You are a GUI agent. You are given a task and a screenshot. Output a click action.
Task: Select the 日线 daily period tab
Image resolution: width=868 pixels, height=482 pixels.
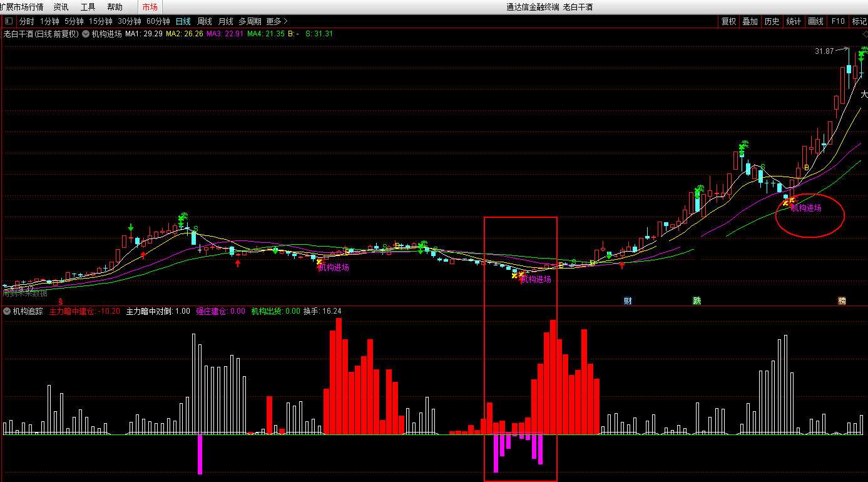(183, 21)
